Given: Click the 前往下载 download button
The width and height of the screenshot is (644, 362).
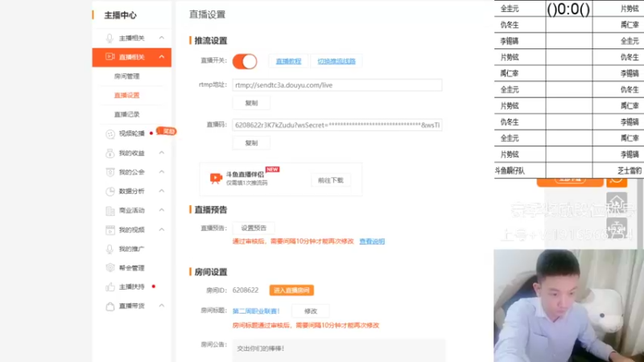Looking at the screenshot, I should coord(331,180).
